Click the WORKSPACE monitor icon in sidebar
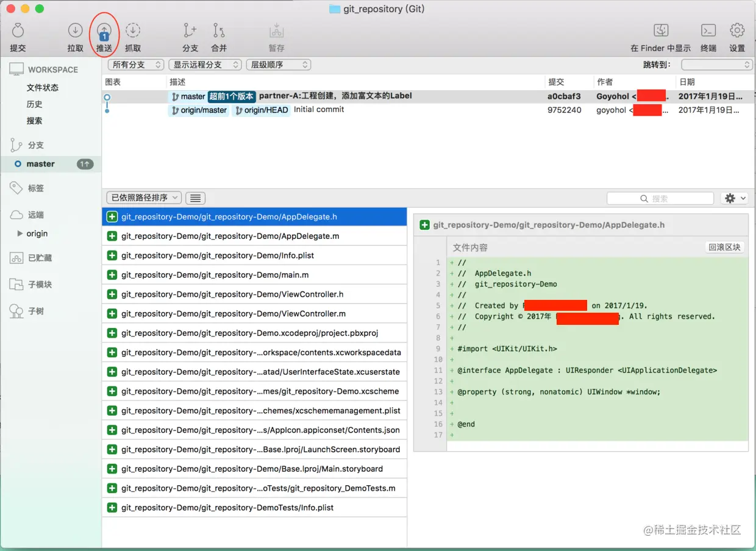 coord(16,69)
